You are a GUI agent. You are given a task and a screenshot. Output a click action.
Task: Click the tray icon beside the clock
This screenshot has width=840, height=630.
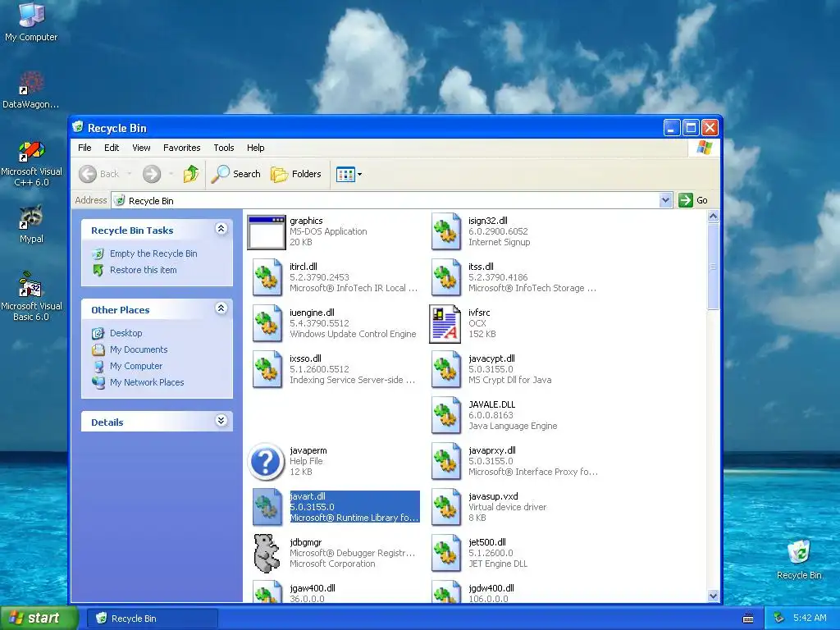(779, 619)
